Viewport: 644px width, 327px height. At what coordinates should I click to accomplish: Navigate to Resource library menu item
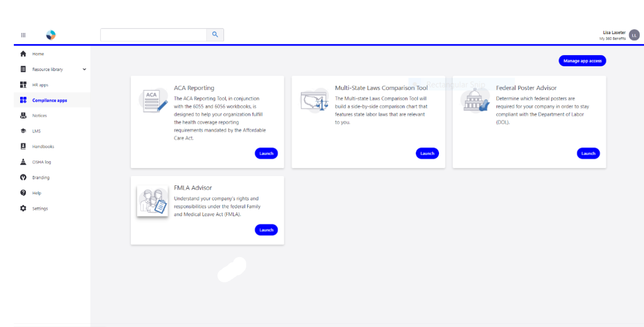[x=48, y=69]
